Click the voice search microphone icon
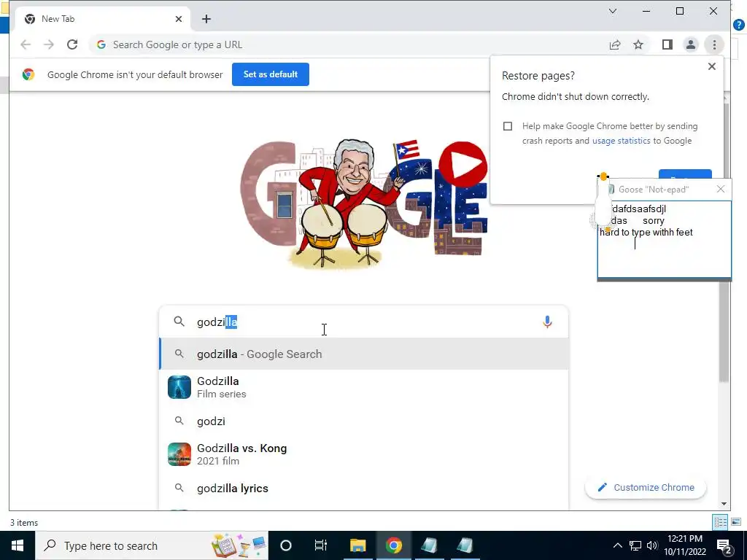 pyautogui.click(x=547, y=322)
